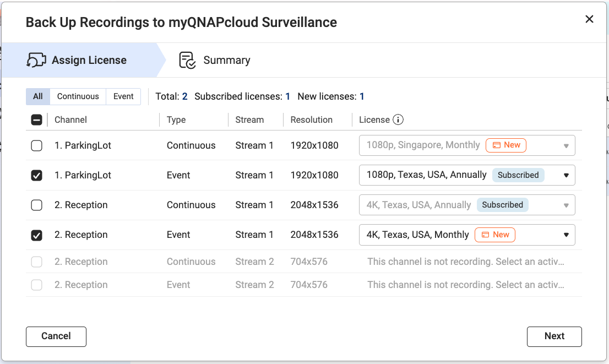The height and width of the screenshot is (364, 609).
Task: Click the New badge on 4K Monthly license
Action: [x=495, y=235]
